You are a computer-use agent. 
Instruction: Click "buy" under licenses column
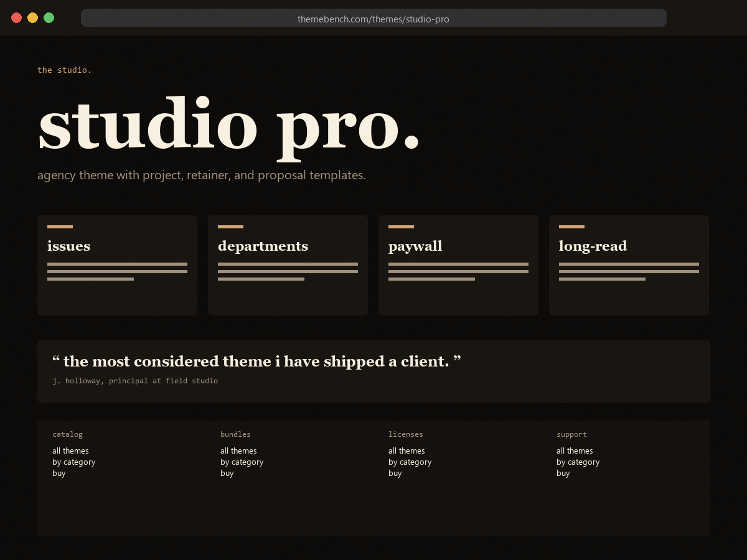[395, 473]
